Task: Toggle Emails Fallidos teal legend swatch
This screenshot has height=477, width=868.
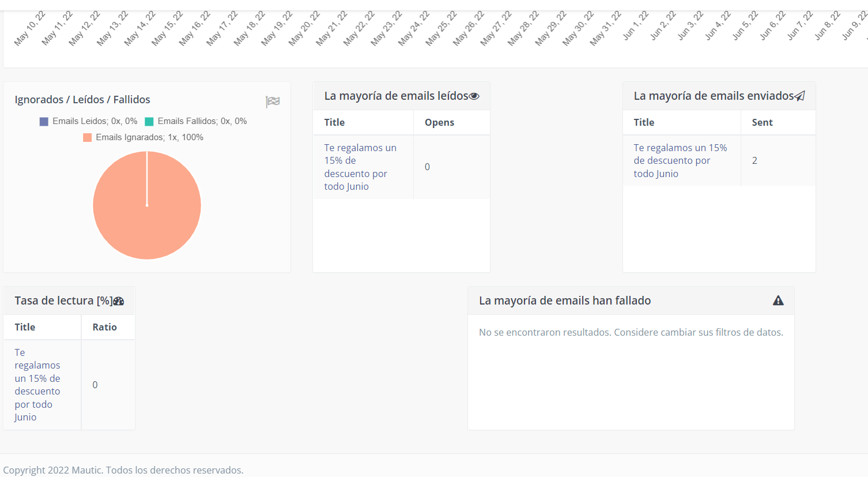Action: (149, 121)
